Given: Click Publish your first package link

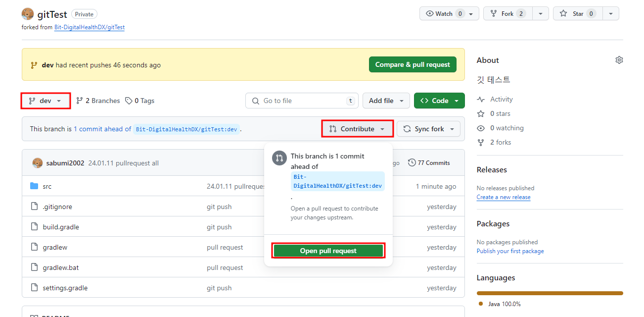Looking at the screenshot, I should tap(510, 251).
